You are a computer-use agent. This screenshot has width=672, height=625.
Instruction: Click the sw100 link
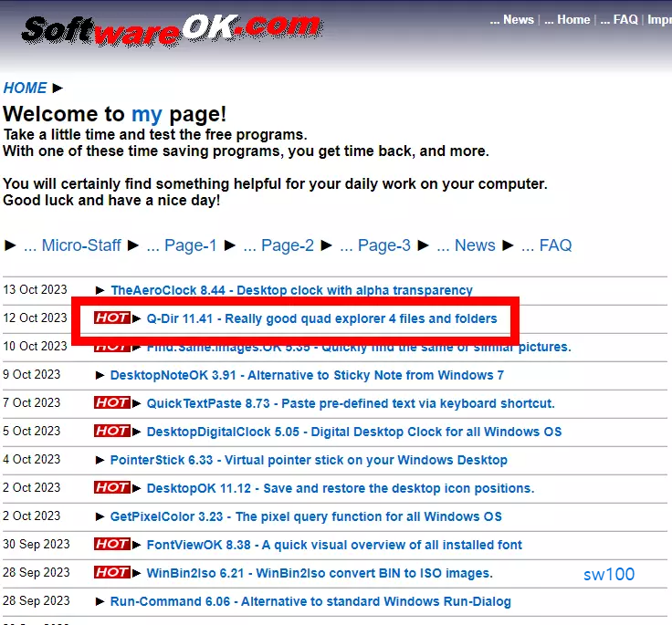click(x=609, y=574)
